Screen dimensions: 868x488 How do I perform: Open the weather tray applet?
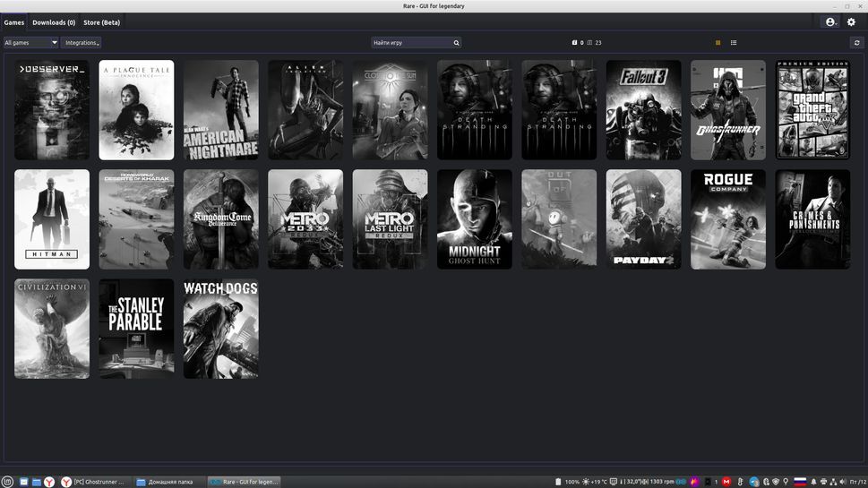pyautogui.click(x=596, y=482)
